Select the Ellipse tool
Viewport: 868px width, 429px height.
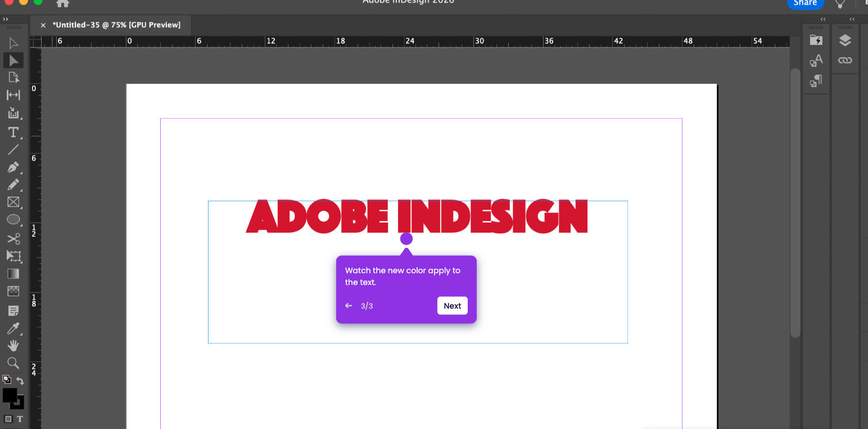[x=13, y=220]
